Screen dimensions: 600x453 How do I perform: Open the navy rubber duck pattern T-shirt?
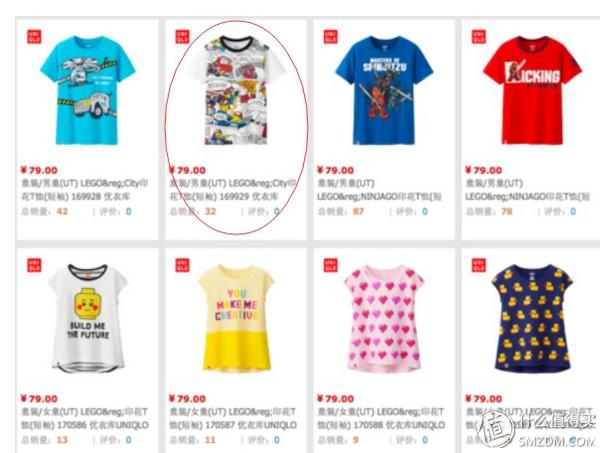point(532,318)
